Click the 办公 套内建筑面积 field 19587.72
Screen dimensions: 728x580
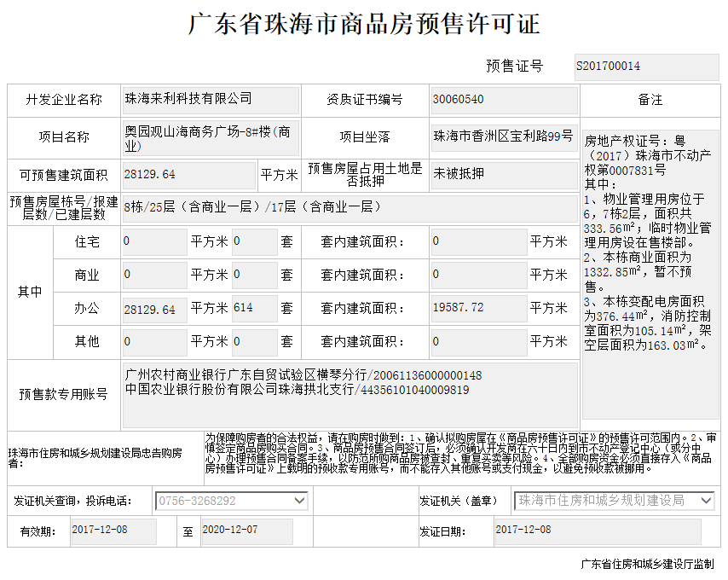click(477, 309)
